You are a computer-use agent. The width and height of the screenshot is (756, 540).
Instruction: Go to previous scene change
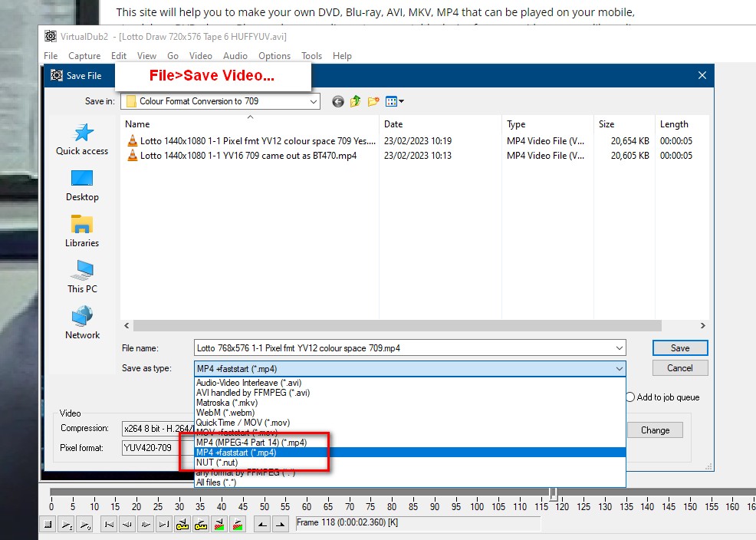tap(219, 524)
